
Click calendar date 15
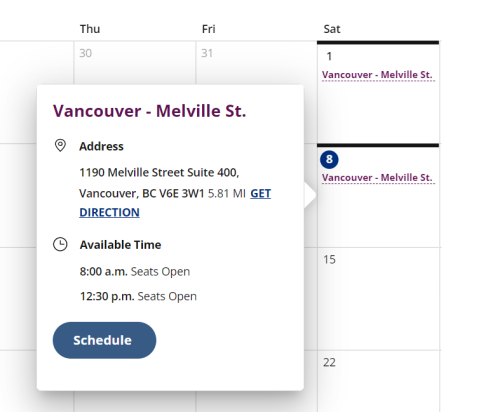click(x=329, y=259)
